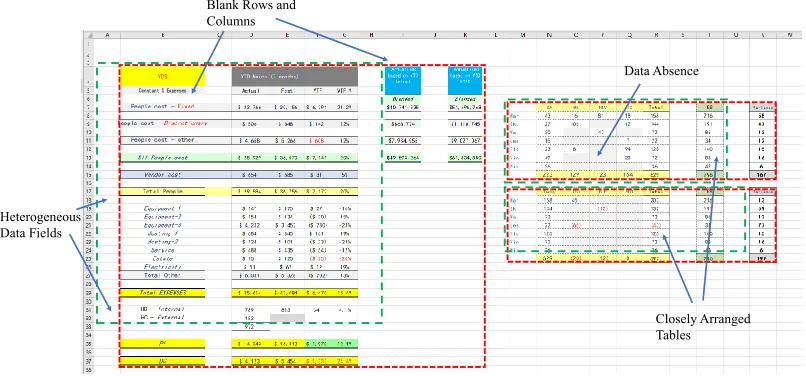Image resolution: width=806 pixels, height=376 pixels.
Task: Select the green All People cost cell
Action: 162,157
